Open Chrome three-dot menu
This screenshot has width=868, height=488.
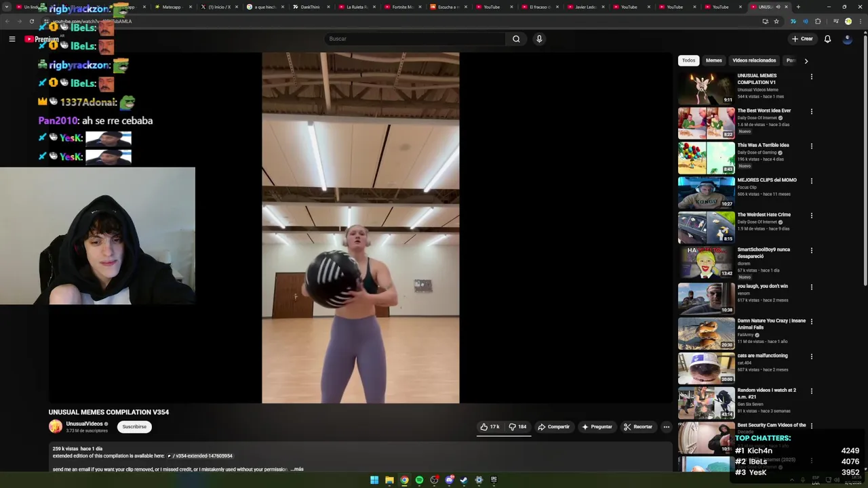point(861,21)
